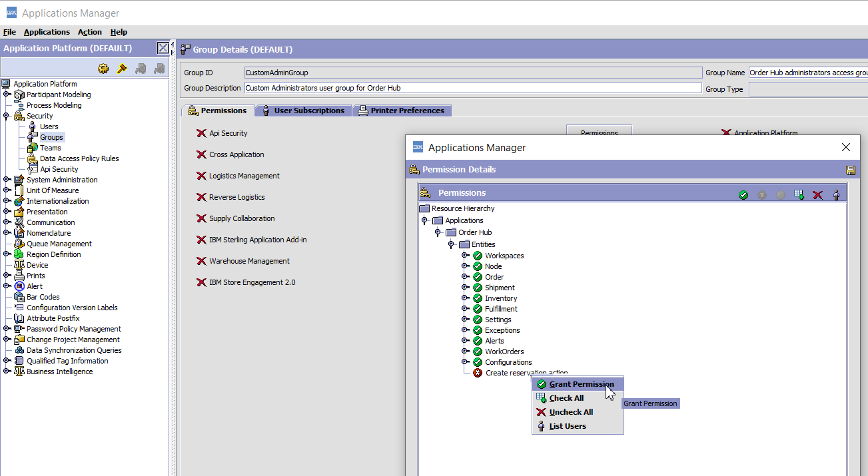
Task: Collapse the Applications node in Resource Hierarchy
Action: (x=424, y=220)
